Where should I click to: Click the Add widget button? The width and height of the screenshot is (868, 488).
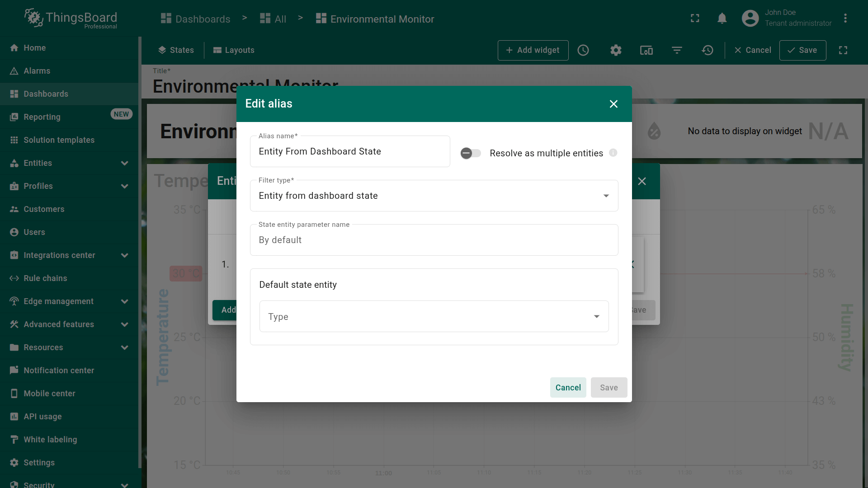point(533,50)
